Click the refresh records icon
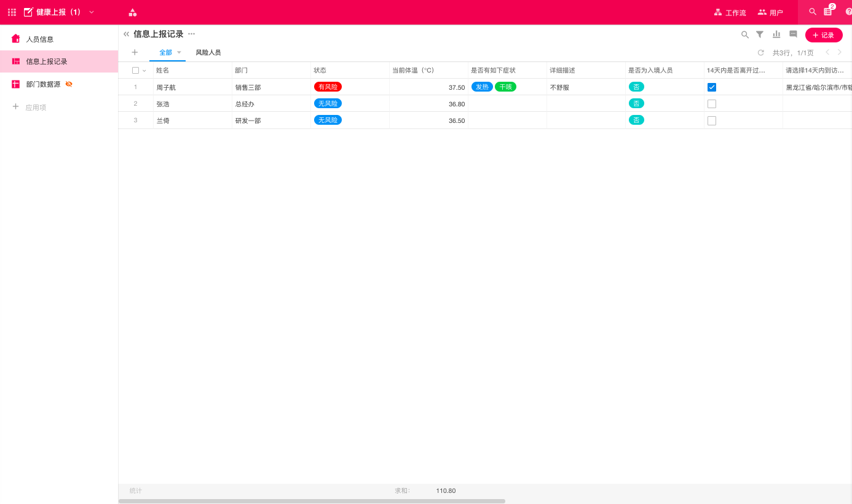 click(x=760, y=53)
